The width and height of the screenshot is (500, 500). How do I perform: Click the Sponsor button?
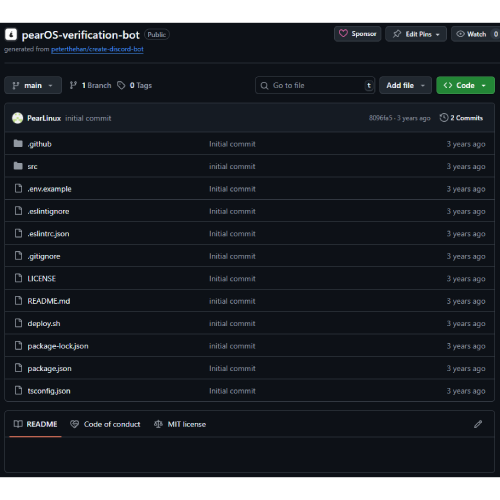[x=358, y=34]
